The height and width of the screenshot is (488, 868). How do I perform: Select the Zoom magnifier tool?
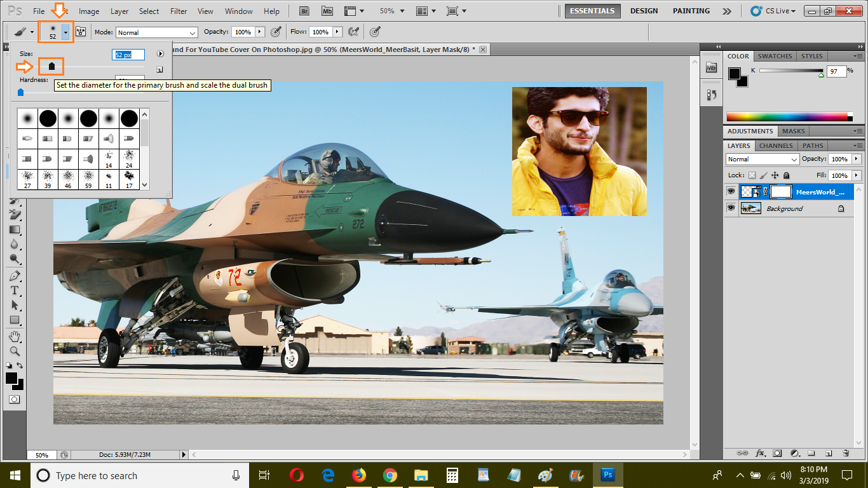point(14,351)
